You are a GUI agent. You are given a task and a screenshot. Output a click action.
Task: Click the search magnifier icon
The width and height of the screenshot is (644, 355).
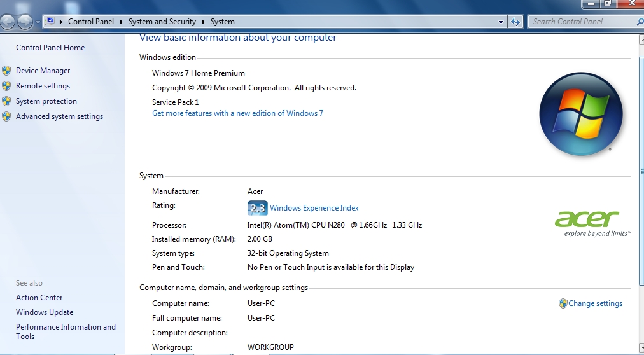coord(640,22)
